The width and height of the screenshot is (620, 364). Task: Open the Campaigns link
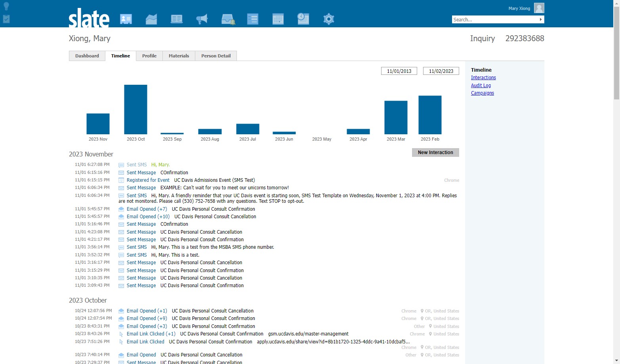(x=483, y=93)
